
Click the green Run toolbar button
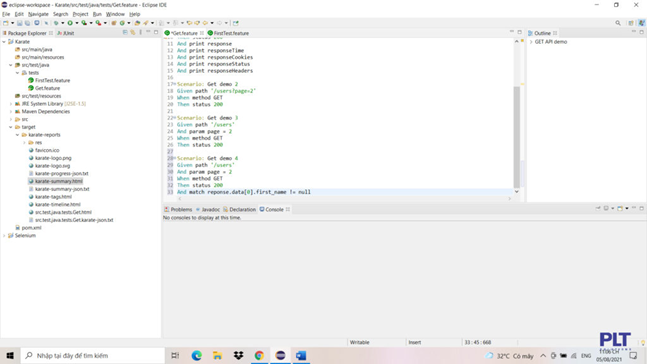70,23
